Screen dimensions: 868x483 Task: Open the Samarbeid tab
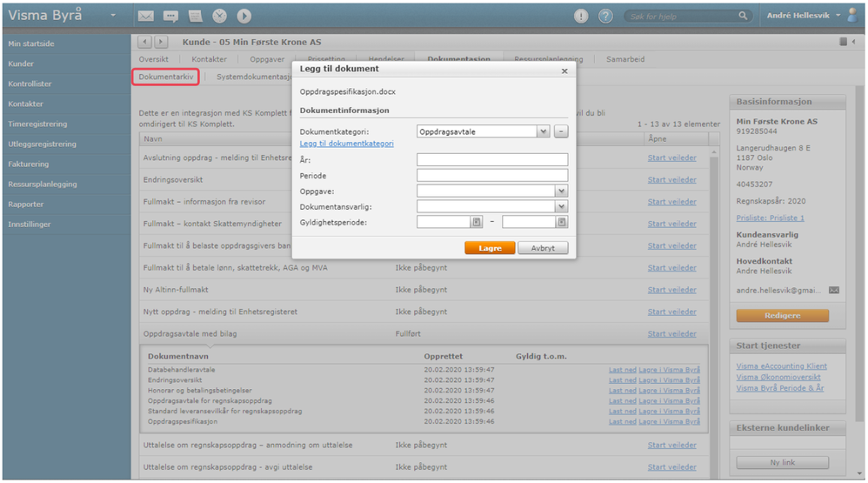[x=625, y=59]
